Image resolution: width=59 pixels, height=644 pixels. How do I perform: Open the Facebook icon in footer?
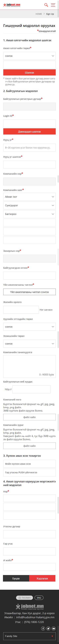pyautogui.click(x=43, y=628)
